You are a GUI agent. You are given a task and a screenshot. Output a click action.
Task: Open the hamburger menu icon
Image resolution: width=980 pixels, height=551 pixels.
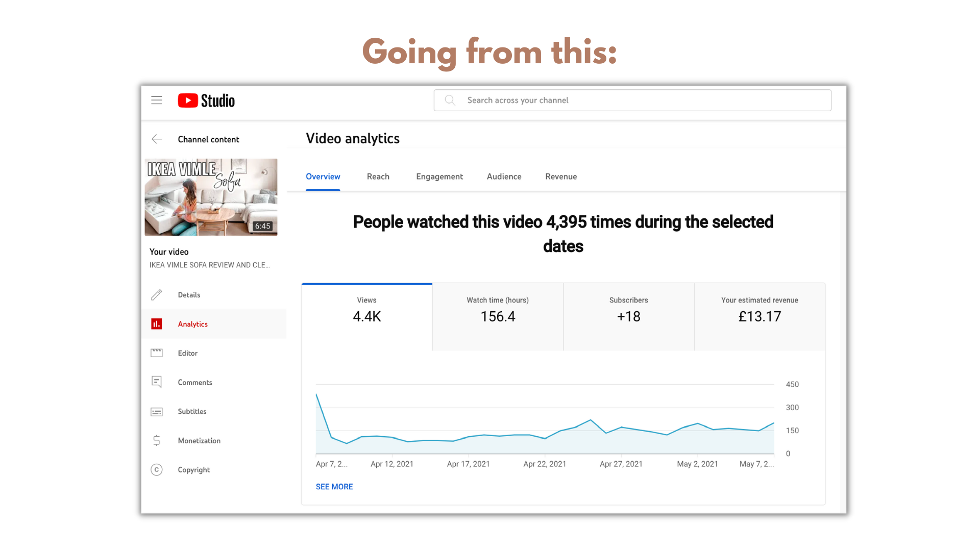pyautogui.click(x=157, y=101)
